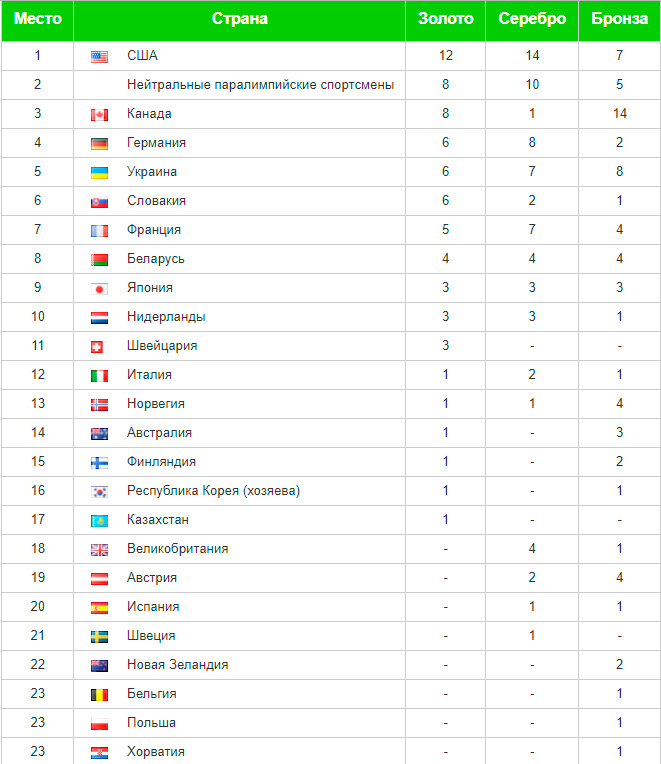Click the Ukraine flag icon
This screenshot has width=661, height=764.
click(x=99, y=172)
